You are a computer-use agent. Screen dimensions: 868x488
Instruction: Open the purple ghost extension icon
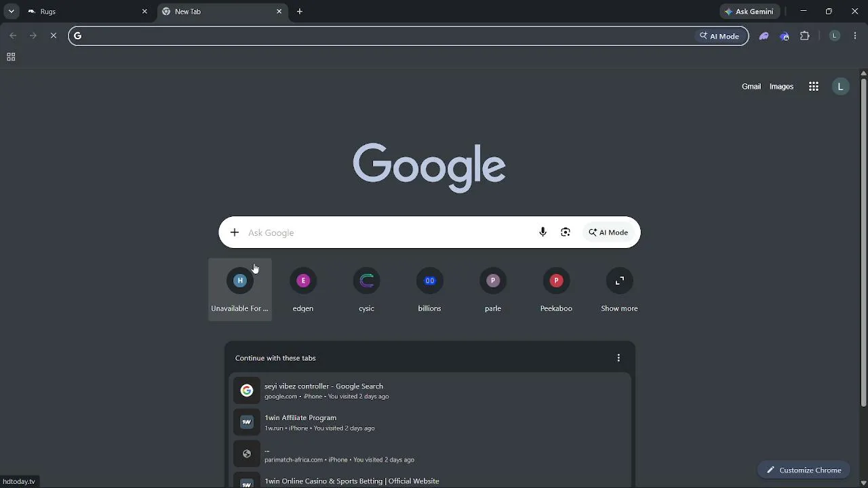(x=764, y=36)
